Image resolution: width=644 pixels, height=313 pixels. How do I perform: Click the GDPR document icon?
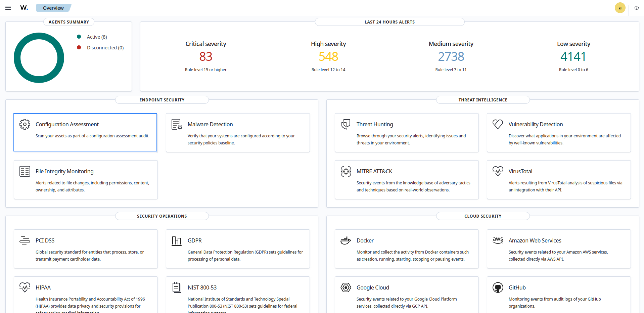point(177,240)
